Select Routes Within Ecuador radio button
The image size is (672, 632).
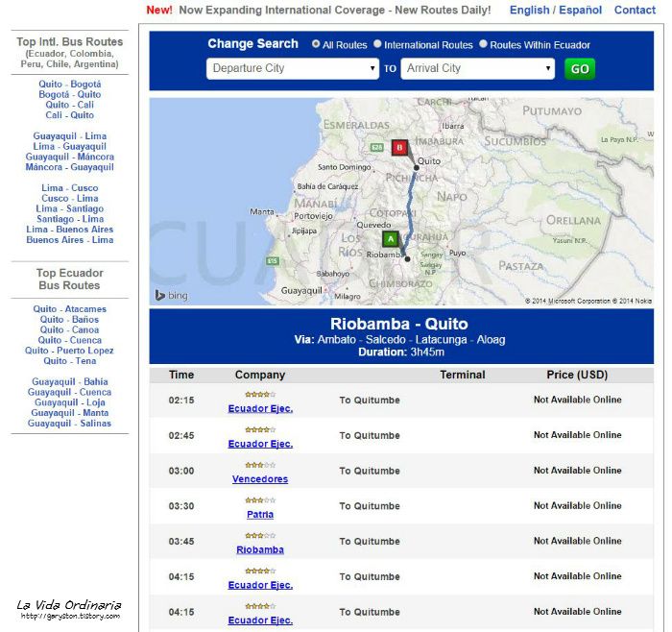(483, 44)
